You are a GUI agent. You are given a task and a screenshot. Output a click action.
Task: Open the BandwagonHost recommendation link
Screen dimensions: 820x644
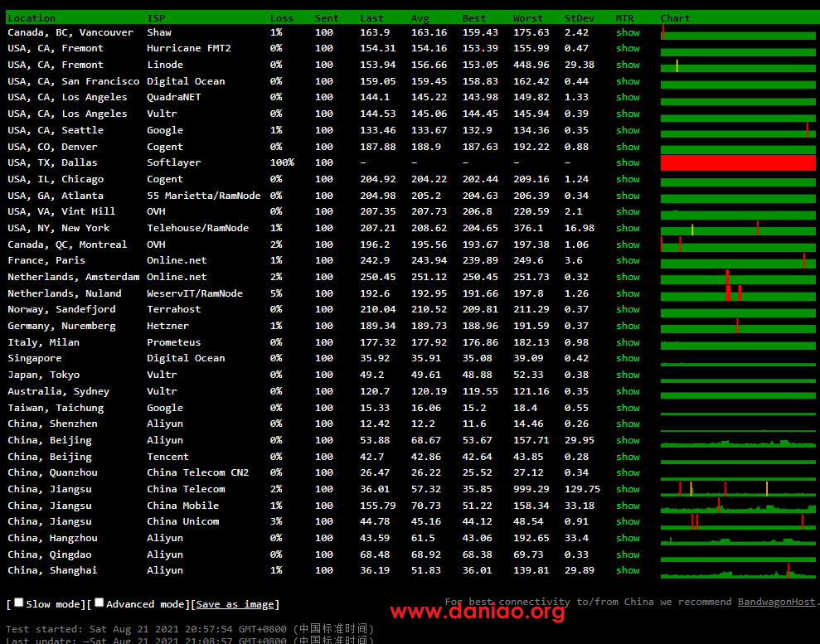tap(776, 603)
